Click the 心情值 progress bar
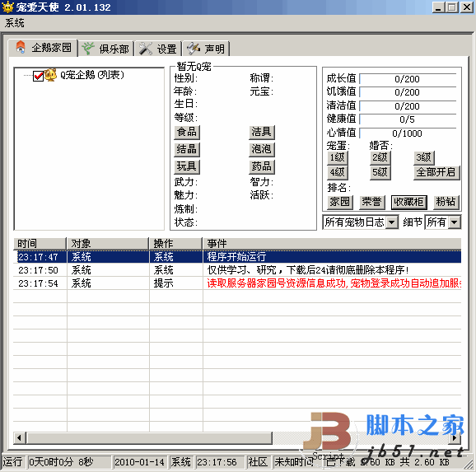Image resolution: width=476 pixels, height=472 pixels. pyautogui.click(x=408, y=133)
